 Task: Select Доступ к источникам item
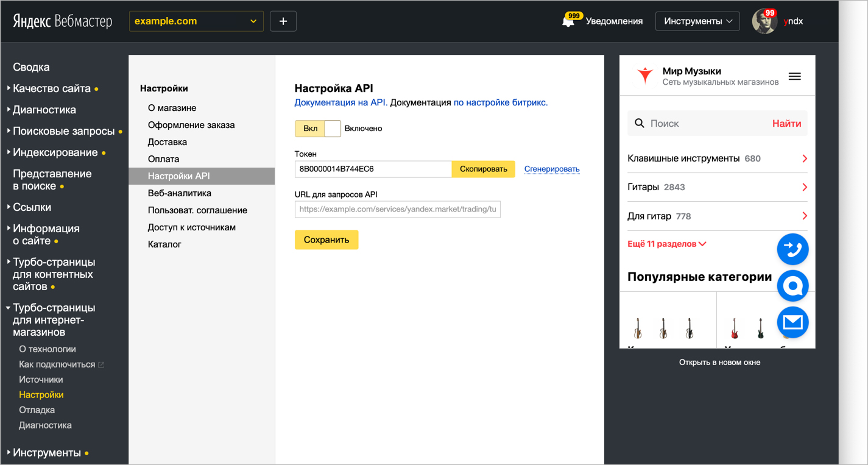[x=192, y=227]
